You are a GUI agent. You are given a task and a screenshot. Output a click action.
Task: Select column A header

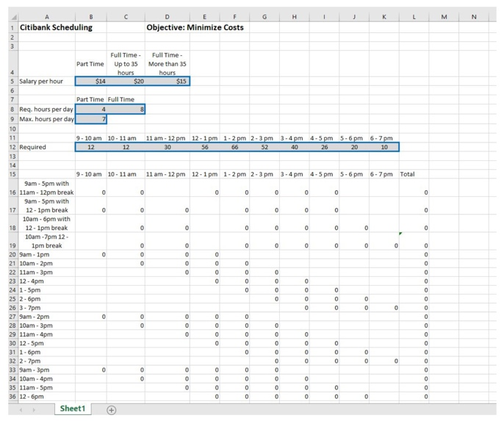click(x=47, y=17)
